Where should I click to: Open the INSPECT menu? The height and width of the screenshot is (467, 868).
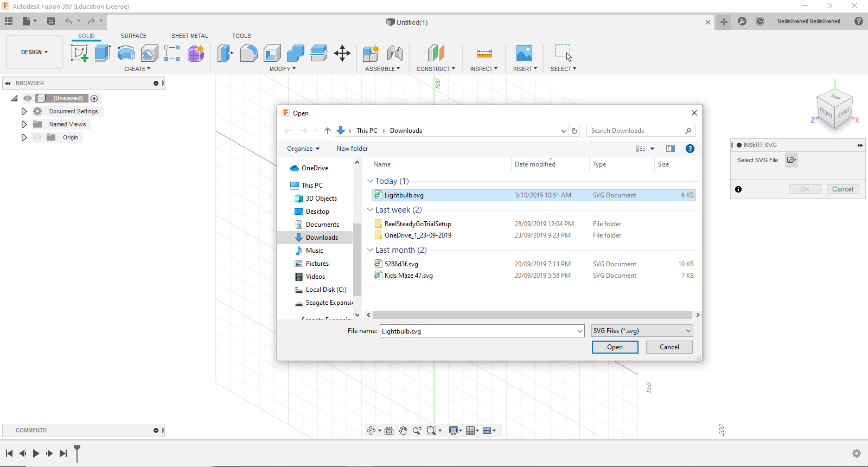(484, 69)
